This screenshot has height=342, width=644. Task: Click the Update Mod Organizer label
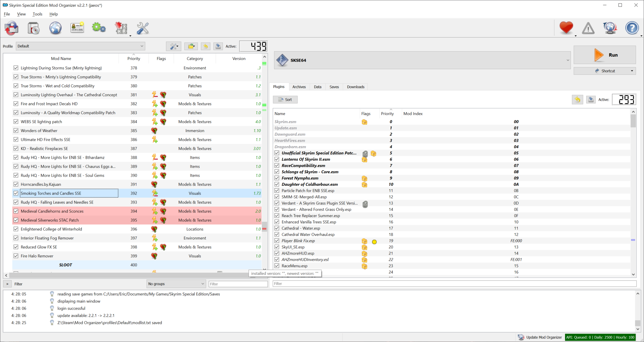(544, 337)
